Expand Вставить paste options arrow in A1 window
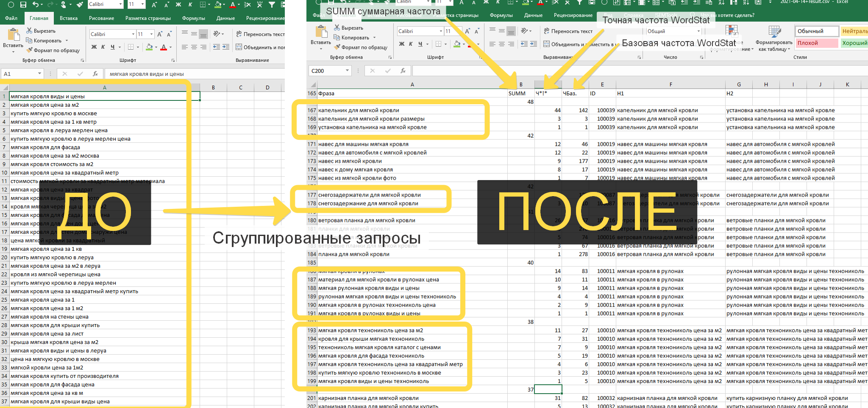Viewport: 868px width, 408px height. pos(14,51)
